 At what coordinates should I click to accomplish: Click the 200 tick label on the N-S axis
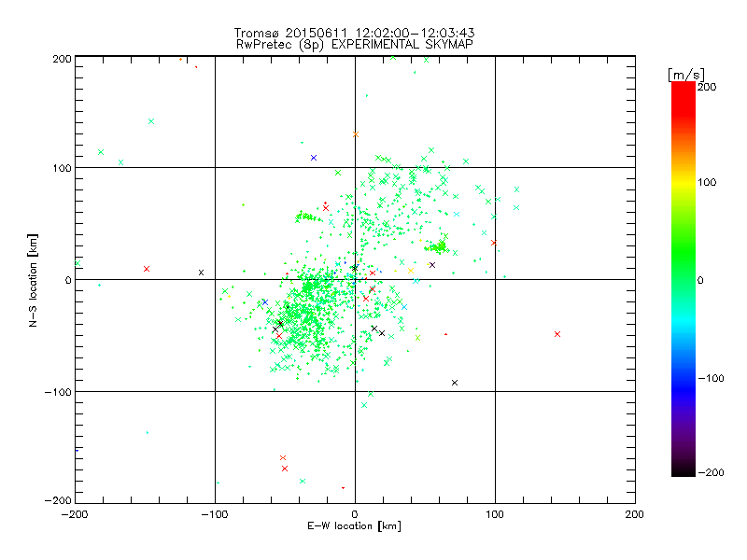tap(62, 59)
